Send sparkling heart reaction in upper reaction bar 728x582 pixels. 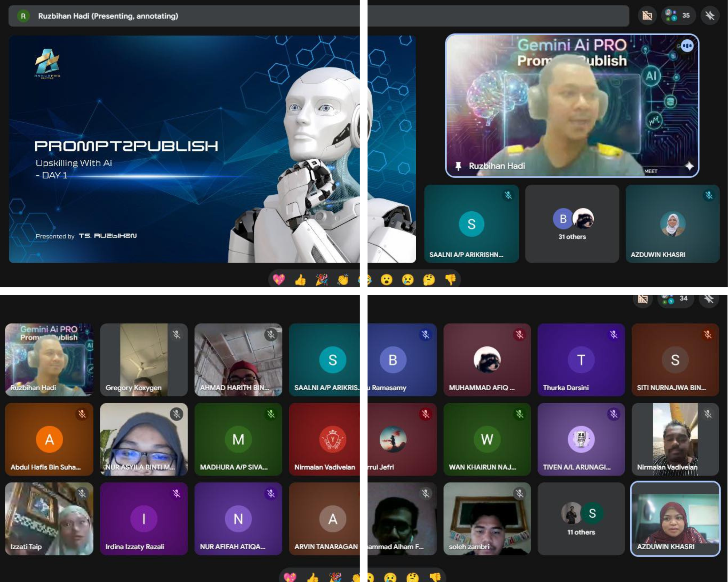point(279,279)
